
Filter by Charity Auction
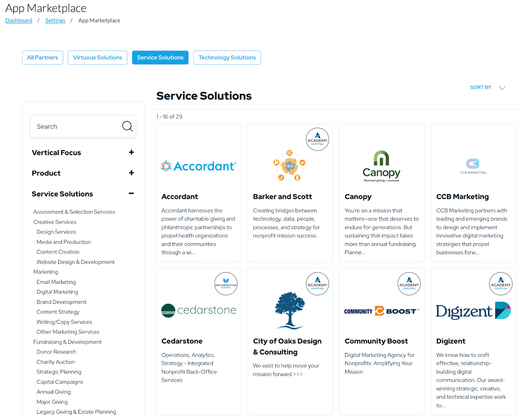tap(56, 362)
